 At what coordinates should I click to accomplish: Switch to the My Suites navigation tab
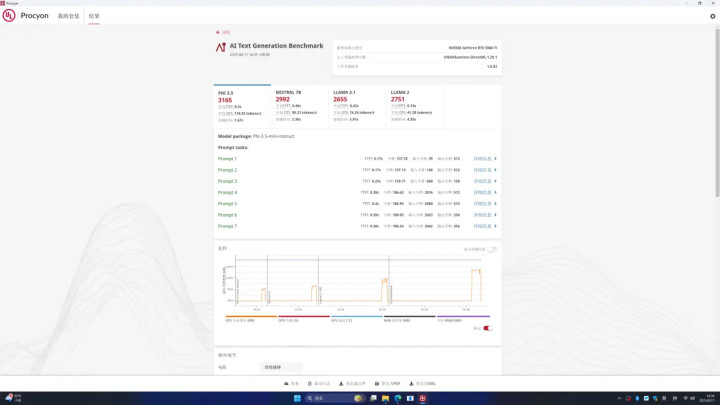[68, 16]
